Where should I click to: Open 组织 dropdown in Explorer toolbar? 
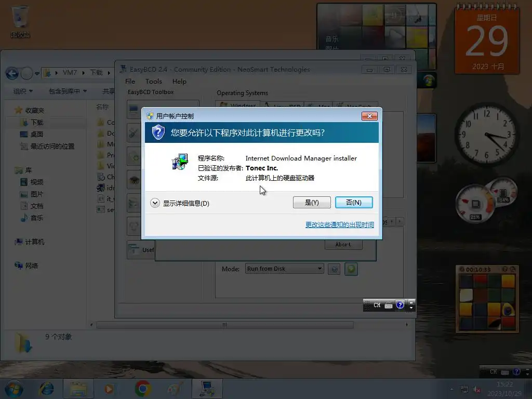pos(23,91)
